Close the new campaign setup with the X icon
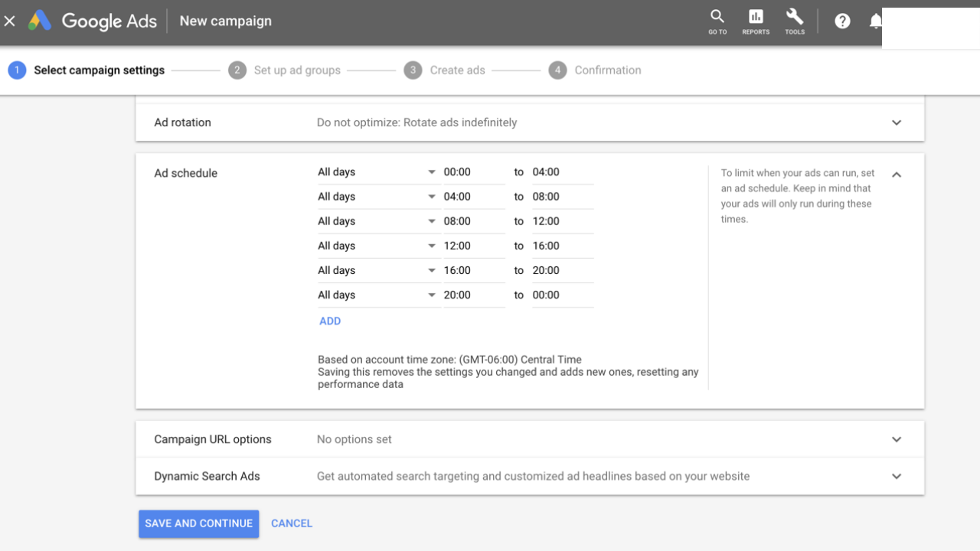This screenshot has height=551, width=980. [x=10, y=21]
